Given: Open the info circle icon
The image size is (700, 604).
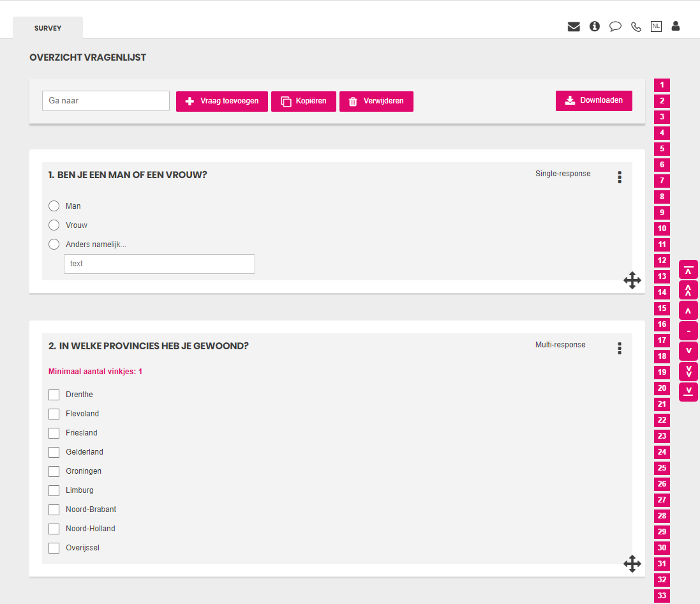Looking at the screenshot, I should (595, 26).
